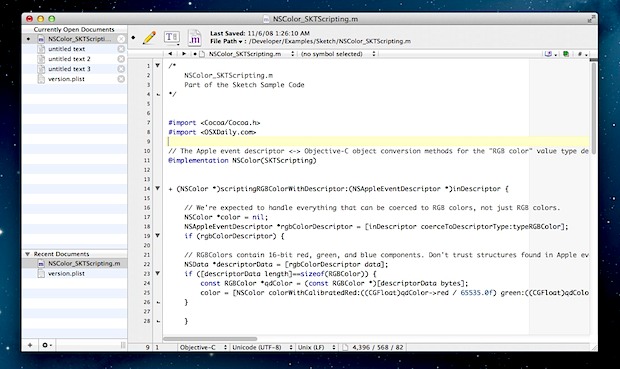Click the green counterpart file icon
Screen dimensions: 620x369
point(566,54)
